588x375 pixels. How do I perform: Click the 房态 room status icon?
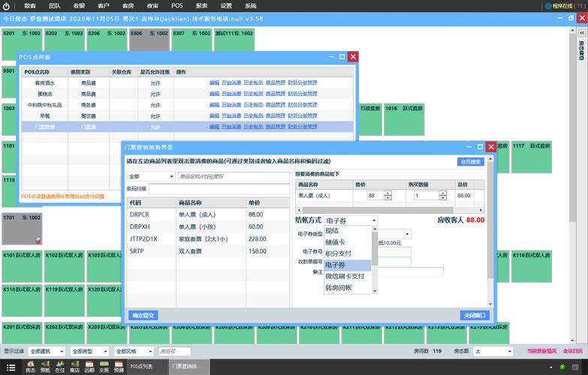point(30,366)
